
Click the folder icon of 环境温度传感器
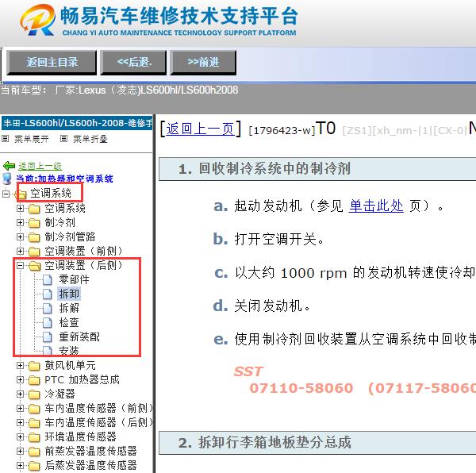point(34,437)
